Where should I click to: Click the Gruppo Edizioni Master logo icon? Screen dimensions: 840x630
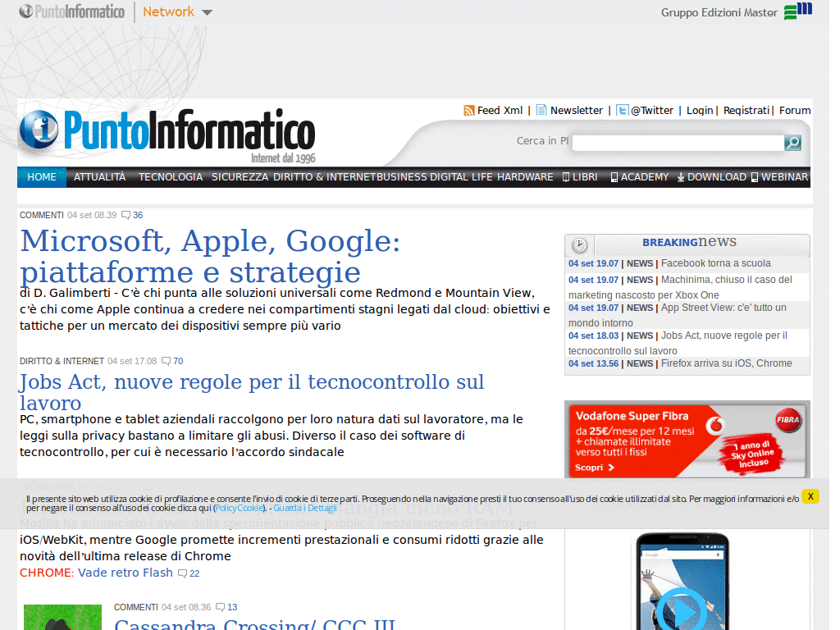tap(797, 11)
